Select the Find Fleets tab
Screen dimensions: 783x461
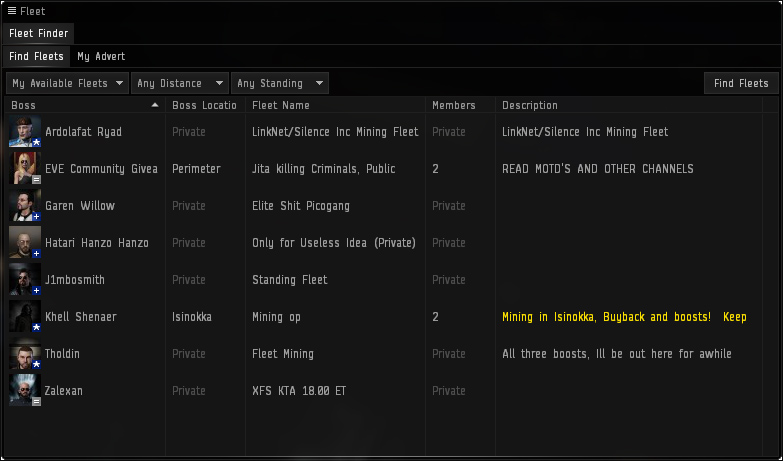[36, 56]
